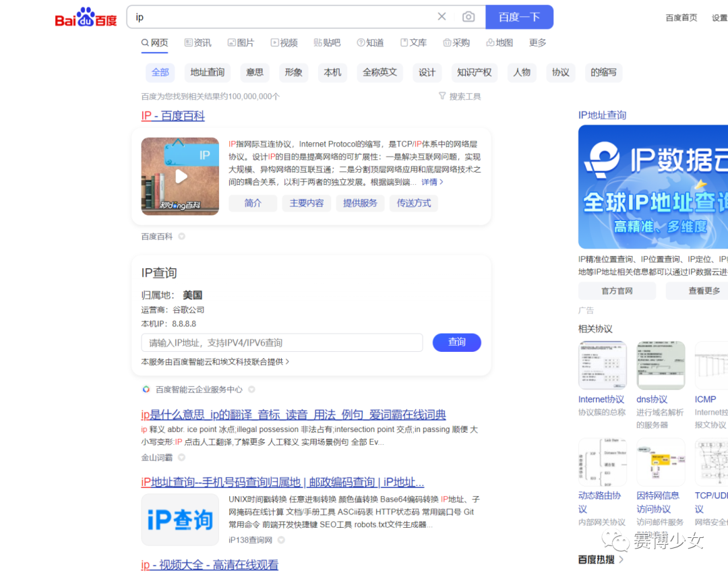Viewport: 728px width, 573px height.
Task: Expand 详情 link in Baike summary
Action: coord(432,182)
